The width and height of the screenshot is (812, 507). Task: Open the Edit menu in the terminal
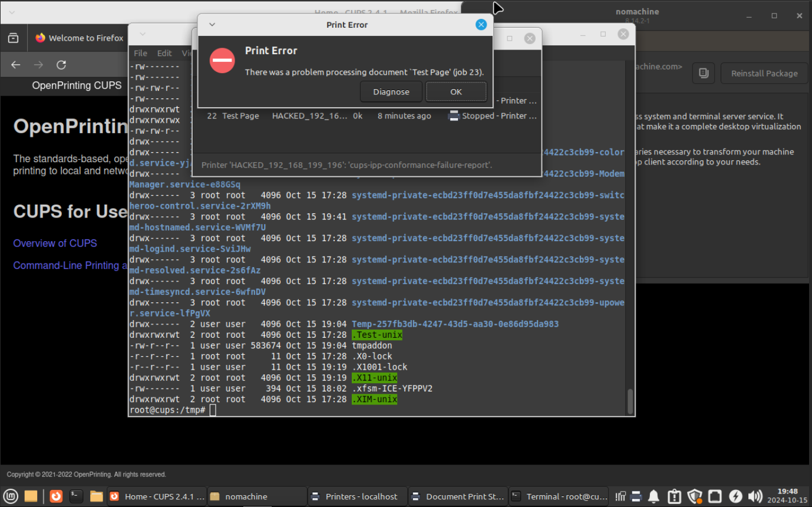164,52
